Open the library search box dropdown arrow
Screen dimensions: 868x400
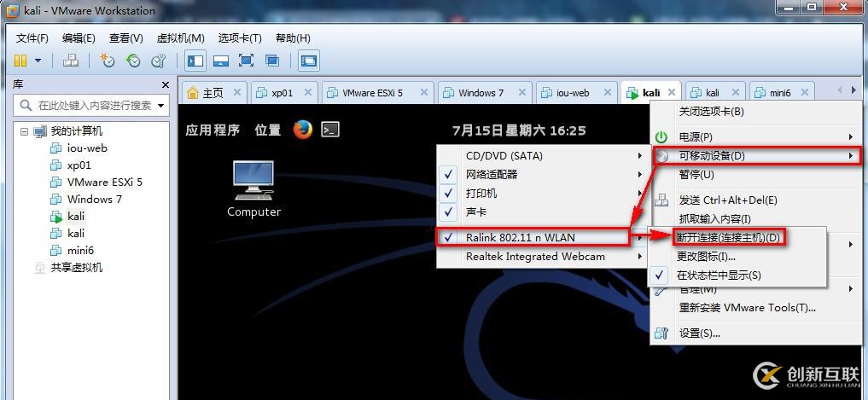(x=161, y=105)
